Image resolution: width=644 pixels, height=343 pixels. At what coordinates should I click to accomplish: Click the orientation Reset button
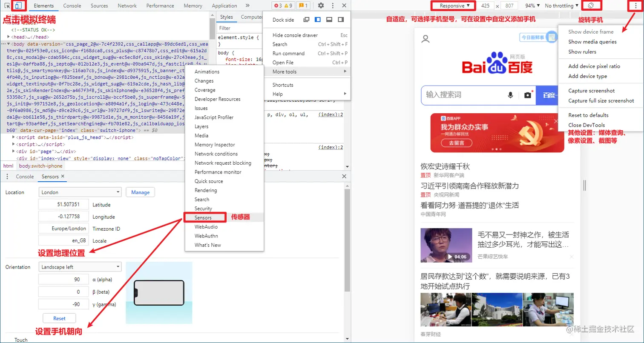pyautogui.click(x=60, y=318)
